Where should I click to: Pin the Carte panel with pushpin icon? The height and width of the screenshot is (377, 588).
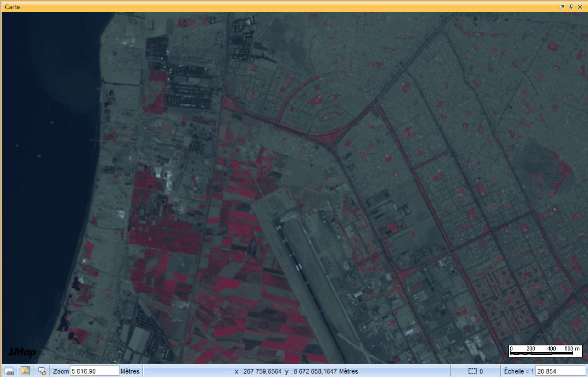[x=571, y=6]
